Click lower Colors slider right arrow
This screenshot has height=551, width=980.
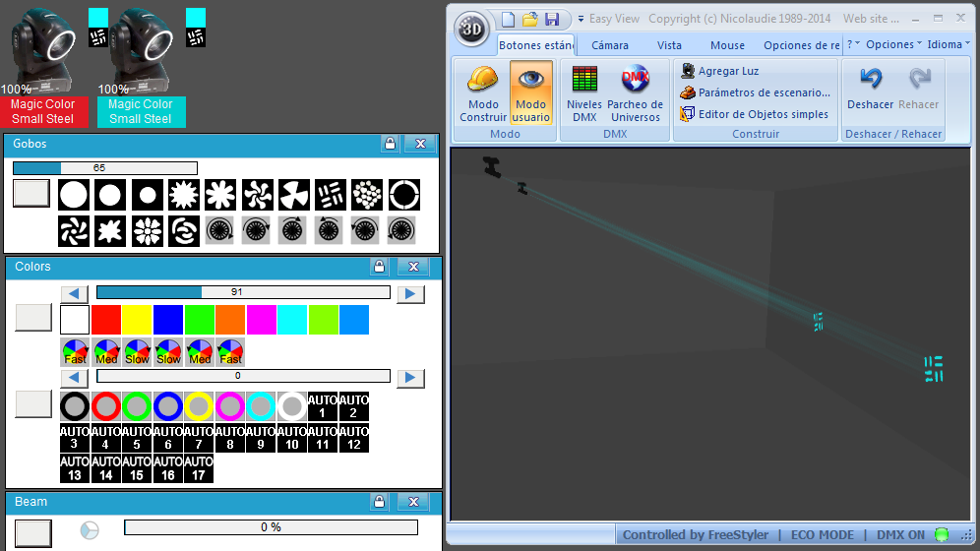click(410, 377)
